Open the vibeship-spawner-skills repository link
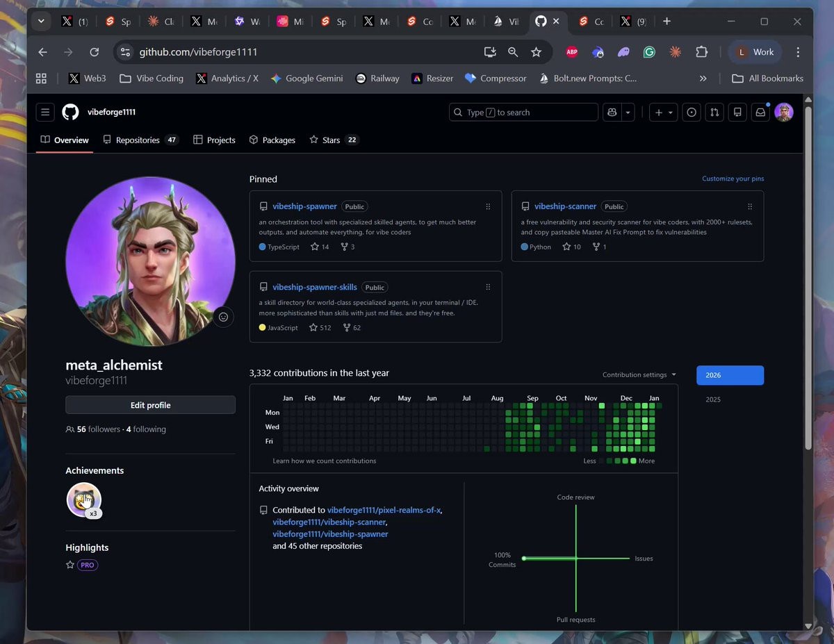This screenshot has height=644, width=834. point(315,287)
